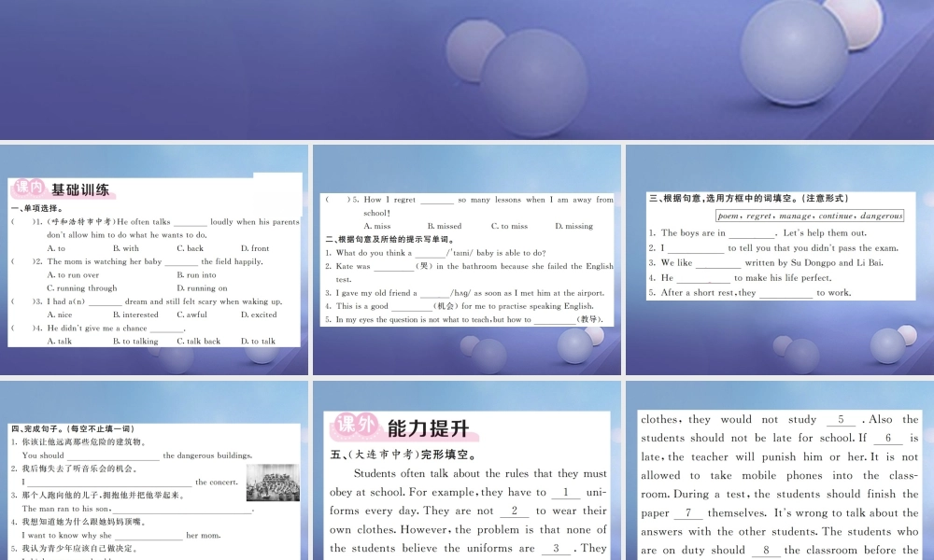Viewport: 934px width, 560px height.
Task: Click blank 2 in the cloze passage
Action: click(x=514, y=511)
